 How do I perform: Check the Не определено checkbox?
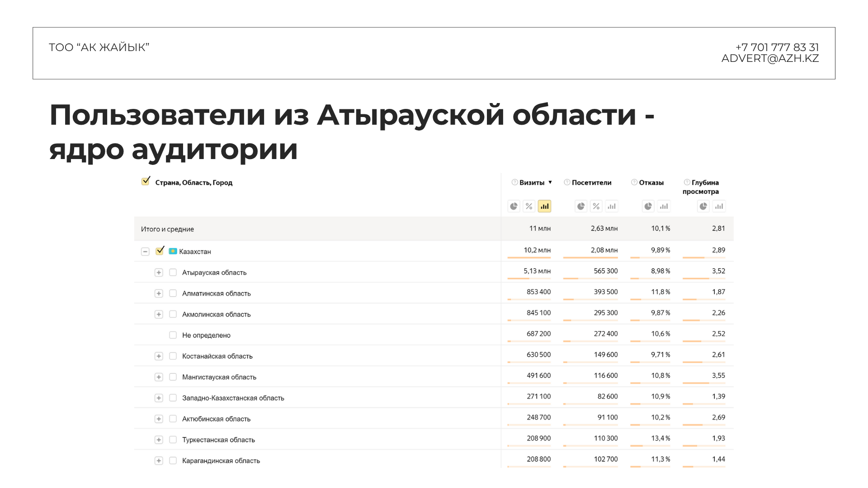pyautogui.click(x=173, y=335)
